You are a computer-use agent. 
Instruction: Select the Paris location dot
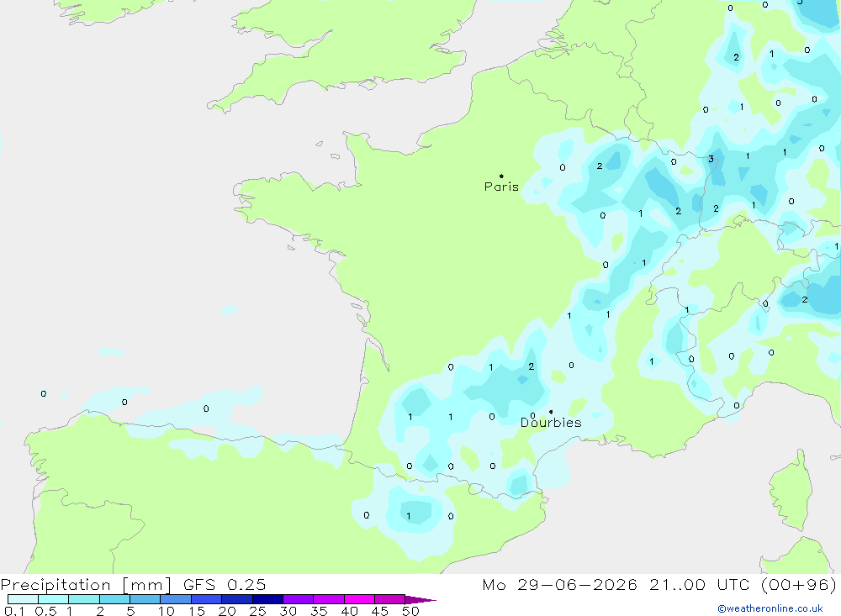point(501,176)
